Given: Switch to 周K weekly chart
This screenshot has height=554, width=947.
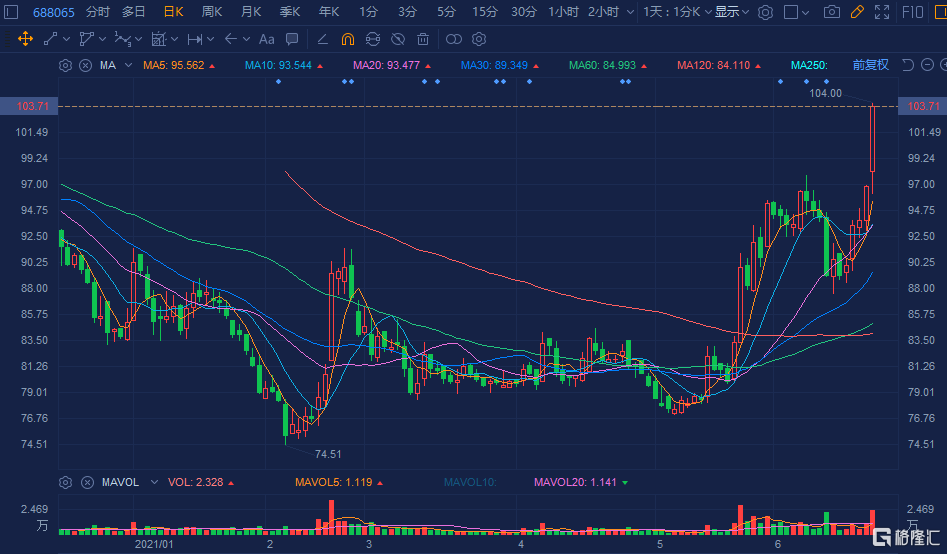Looking at the screenshot, I should tap(212, 12).
